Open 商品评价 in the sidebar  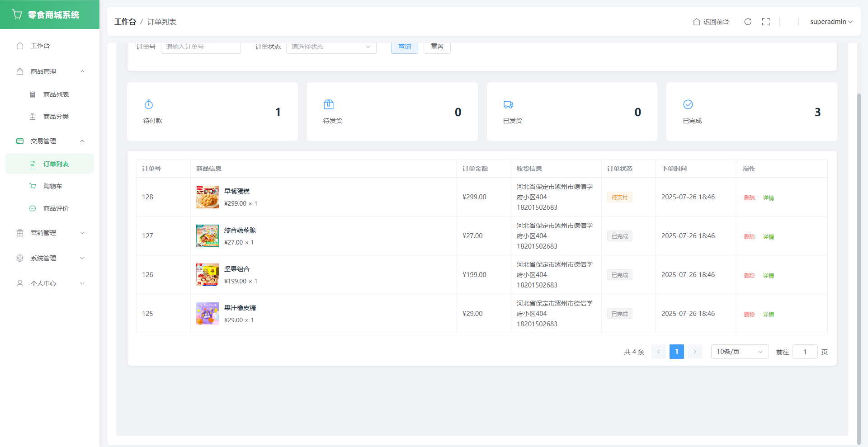click(56, 208)
